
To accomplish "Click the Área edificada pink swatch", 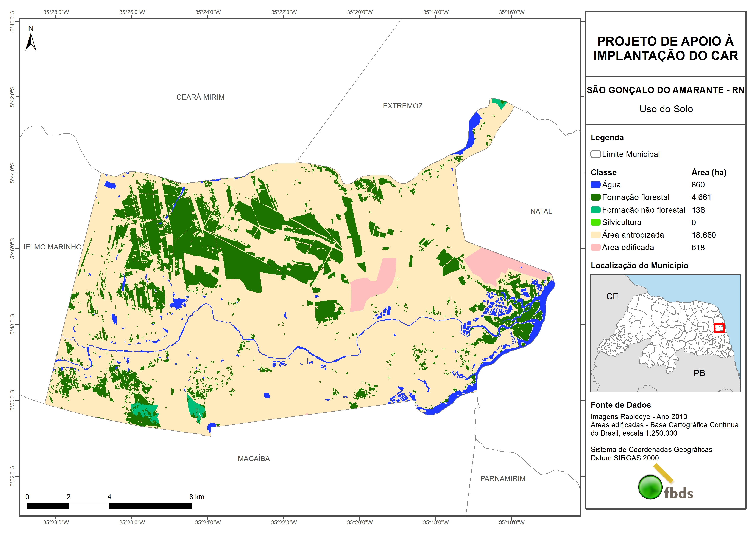I will click(x=595, y=247).
